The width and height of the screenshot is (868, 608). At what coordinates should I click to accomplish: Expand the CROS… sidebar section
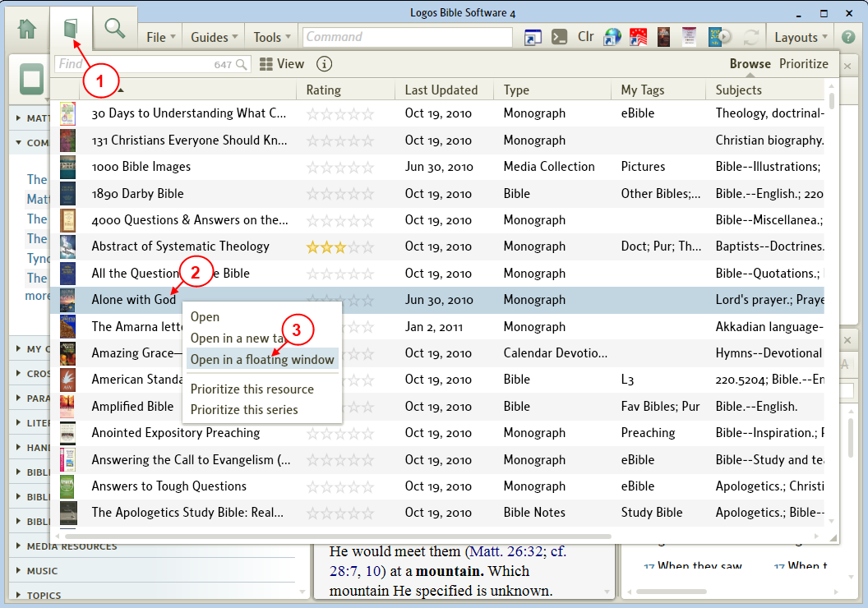33,374
